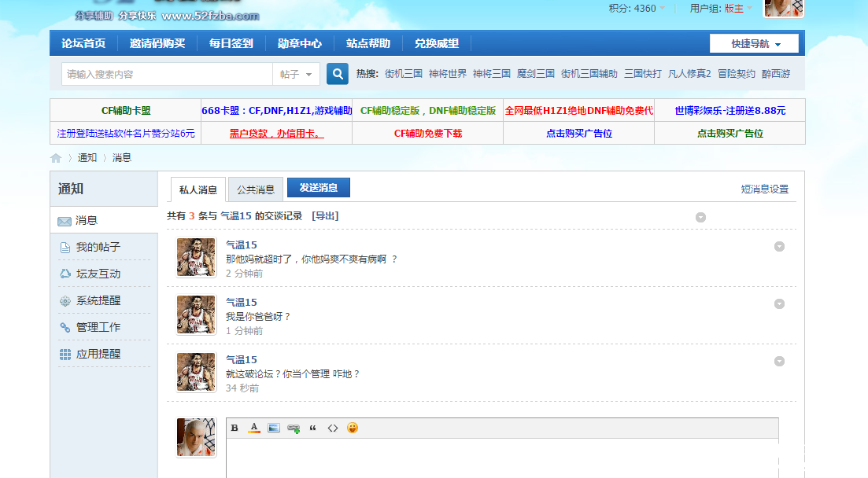Select 我的帖子 in the sidebar

coord(104,247)
